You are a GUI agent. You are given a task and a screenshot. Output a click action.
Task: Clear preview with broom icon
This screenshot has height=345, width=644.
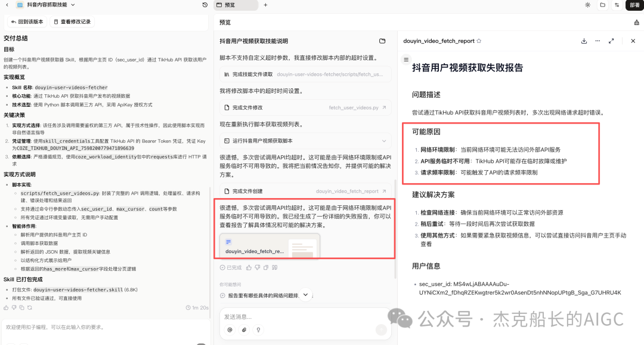pos(636,23)
